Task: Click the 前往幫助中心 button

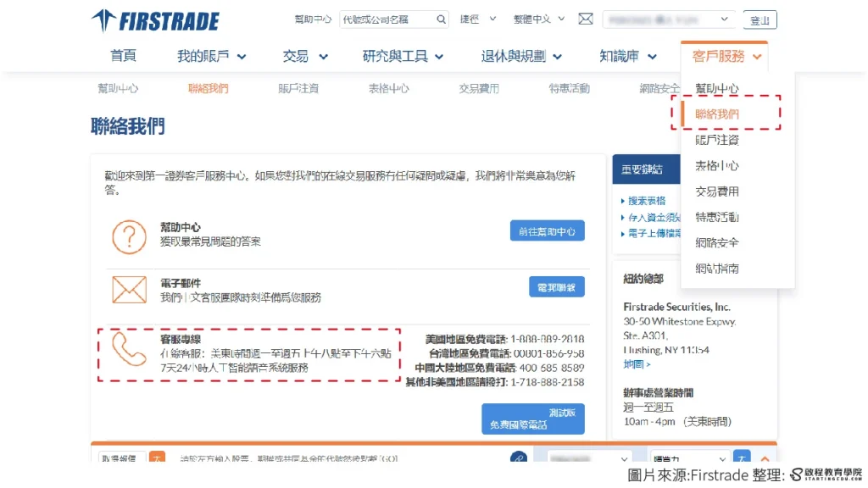Action: click(547, 230)
